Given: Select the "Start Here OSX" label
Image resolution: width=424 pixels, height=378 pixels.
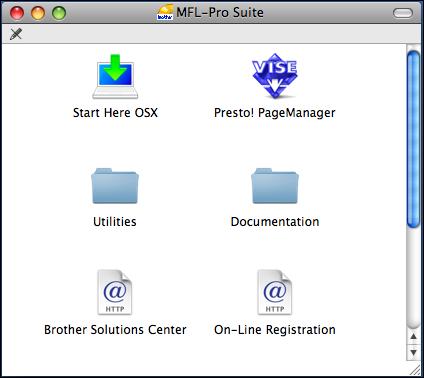Looking at the screenshot, I should point(115,113).
